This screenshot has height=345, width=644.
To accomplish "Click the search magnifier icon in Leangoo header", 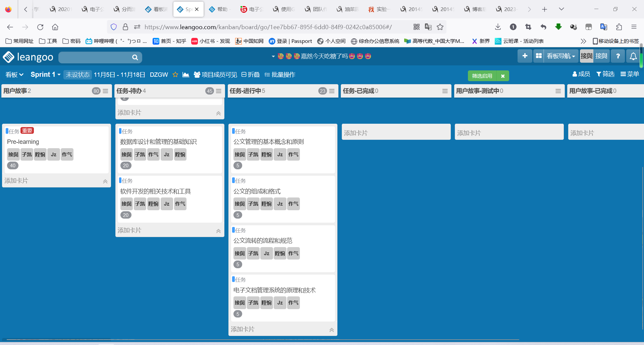I will tap(135, 57).
